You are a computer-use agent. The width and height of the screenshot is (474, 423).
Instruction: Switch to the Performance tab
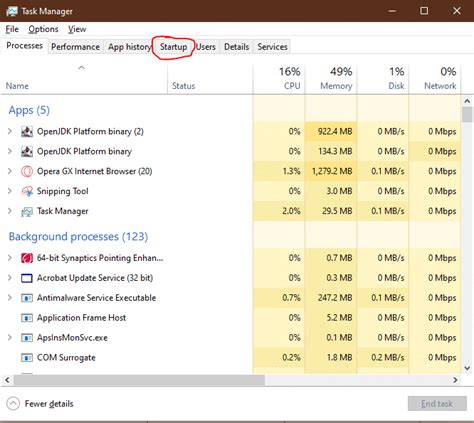coord(76,47)
